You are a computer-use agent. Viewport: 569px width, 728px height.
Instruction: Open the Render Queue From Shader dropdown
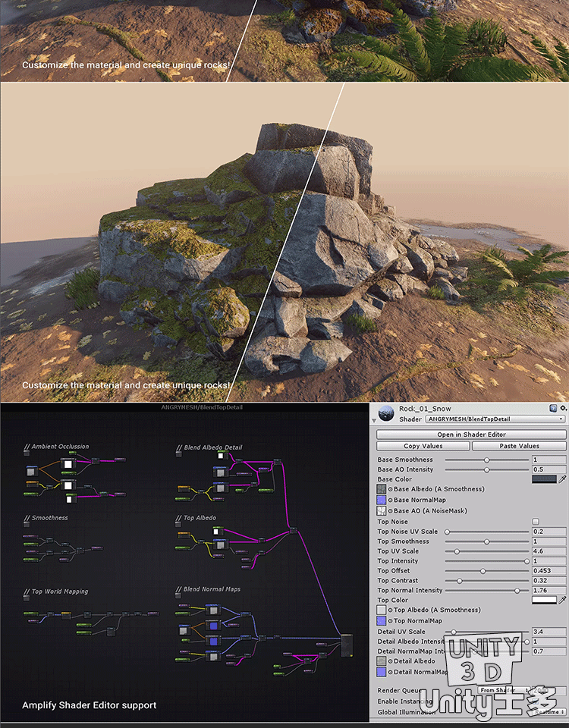pos(505,690)
